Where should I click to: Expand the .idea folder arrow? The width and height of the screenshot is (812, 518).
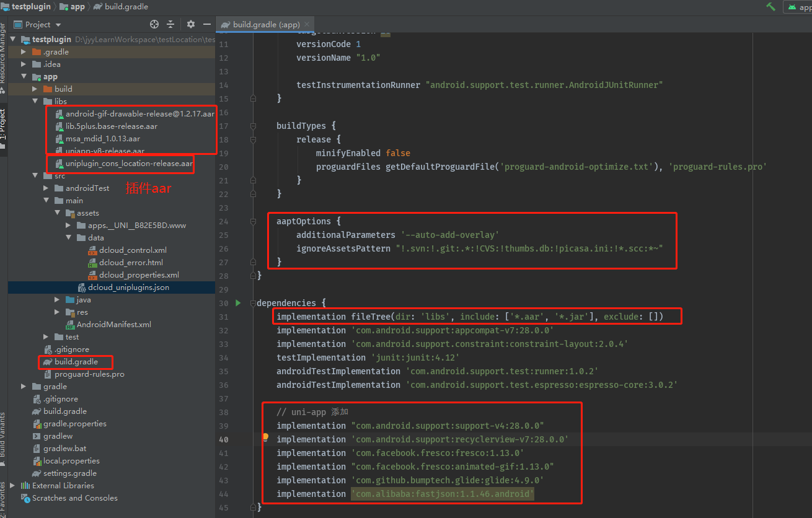(24, 64)
